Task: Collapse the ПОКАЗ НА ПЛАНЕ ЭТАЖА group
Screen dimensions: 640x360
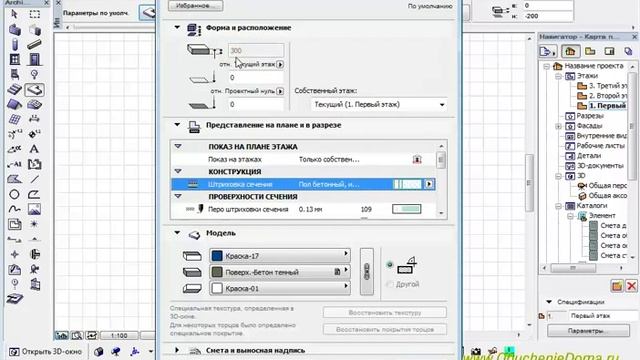Action: point(178,146)
